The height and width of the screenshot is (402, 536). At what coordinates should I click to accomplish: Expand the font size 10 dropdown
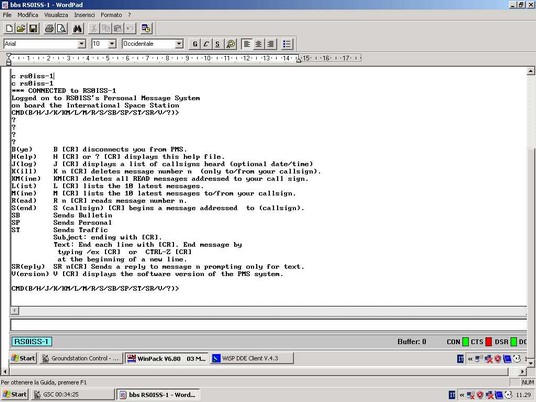click(112, 44)
